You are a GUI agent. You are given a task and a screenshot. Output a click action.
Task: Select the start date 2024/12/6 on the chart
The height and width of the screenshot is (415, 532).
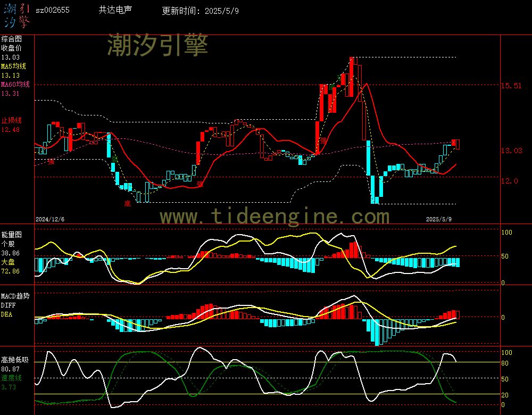coord(50,219)
